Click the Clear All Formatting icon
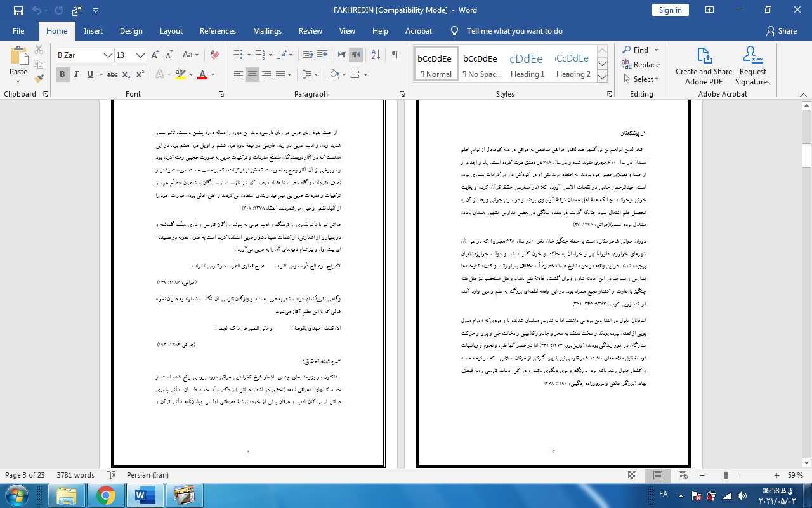Viewport: 812px width, 508px height. (x=214, y=55)
